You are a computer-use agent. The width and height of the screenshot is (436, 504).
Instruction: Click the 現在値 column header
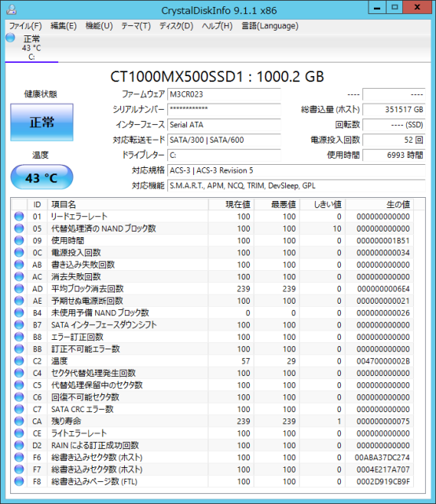coord(231,204)
